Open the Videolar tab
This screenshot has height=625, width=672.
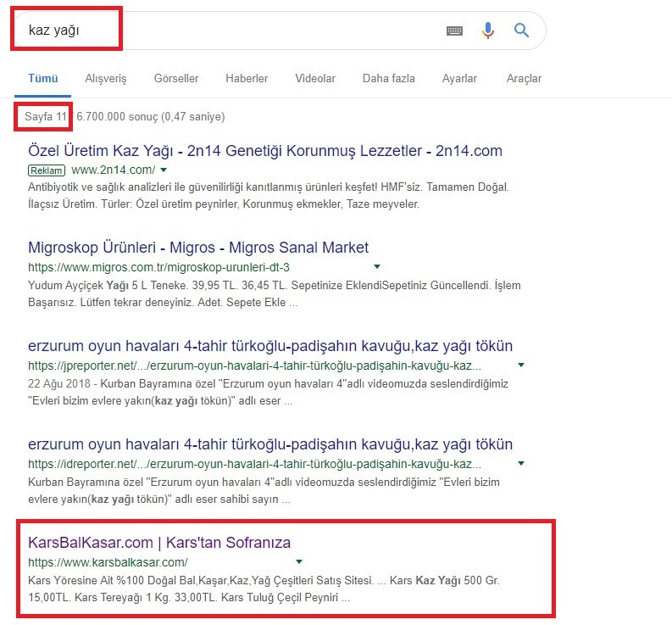(315, 79)
